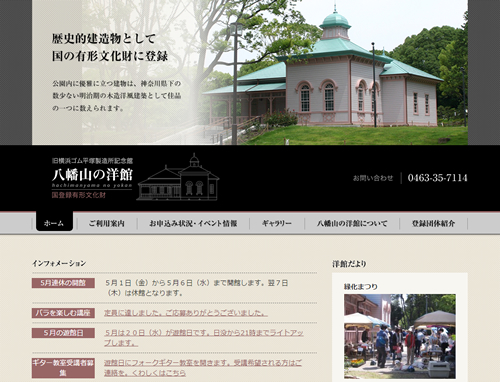Screen dimensions: 500x382
Task: Select 八幡山の洋館について in navigation
Action: coord(352,223)
